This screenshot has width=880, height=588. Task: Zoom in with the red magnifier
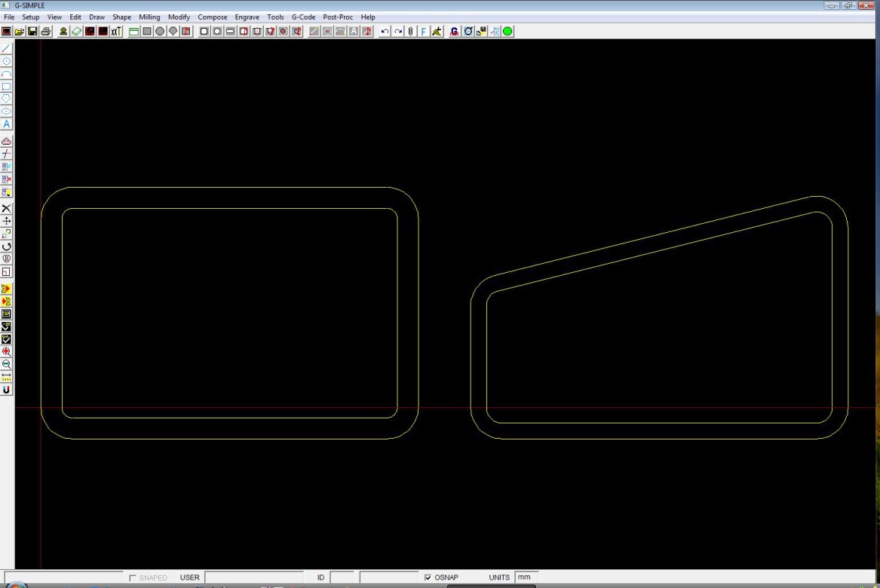tap(7, 351)
